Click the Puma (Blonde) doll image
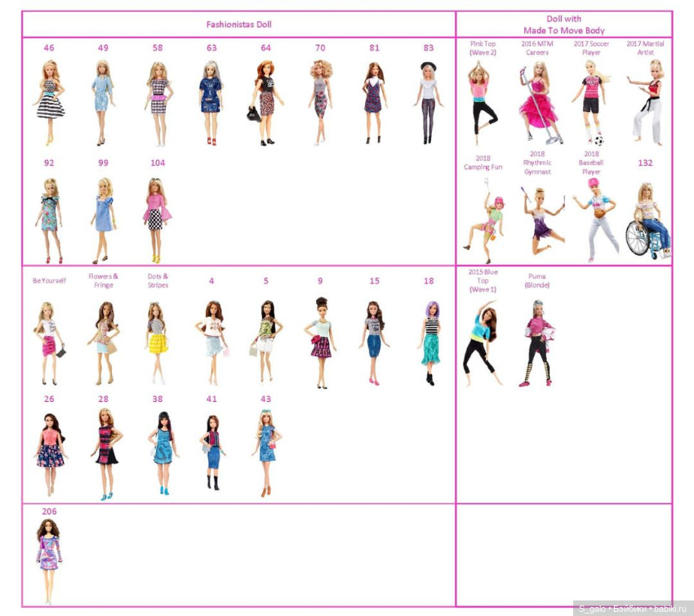 536,341
